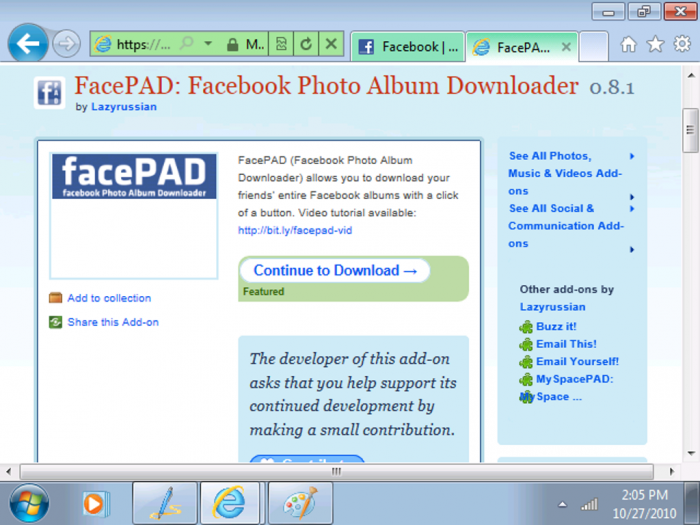Click the Stop loading X icon
This screenshot has height=525, width=700.
click(331, 44)
